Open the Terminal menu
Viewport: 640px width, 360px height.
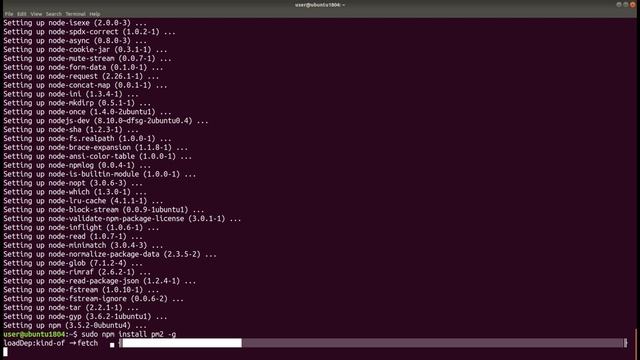pyautogui.click(x=76, y=14)
